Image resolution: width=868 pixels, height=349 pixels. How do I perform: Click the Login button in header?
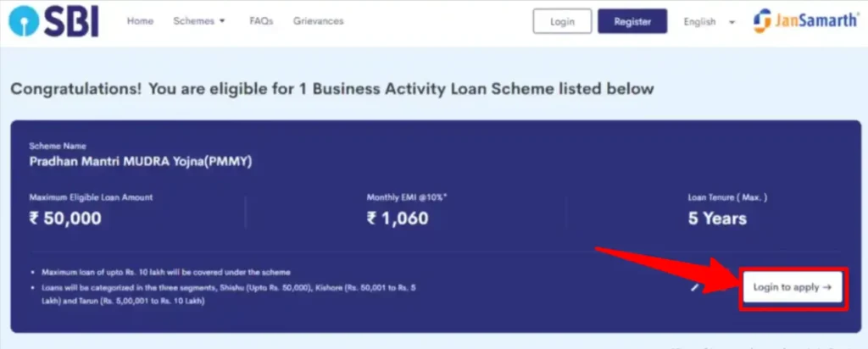(563, 21)
